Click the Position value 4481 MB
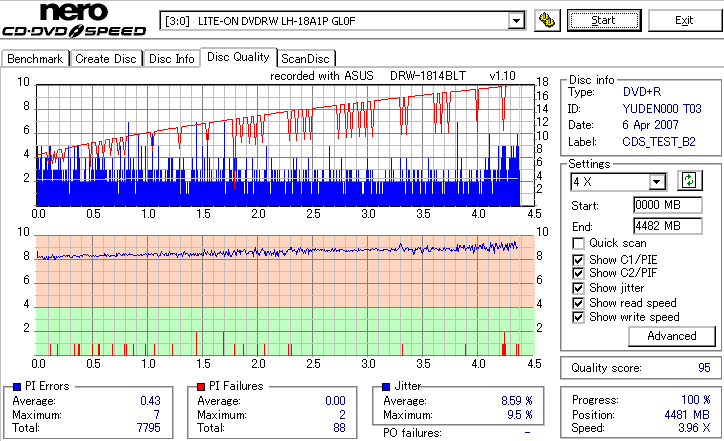The height and width of the screenshot is (441, 724). [x=687, y=415]
